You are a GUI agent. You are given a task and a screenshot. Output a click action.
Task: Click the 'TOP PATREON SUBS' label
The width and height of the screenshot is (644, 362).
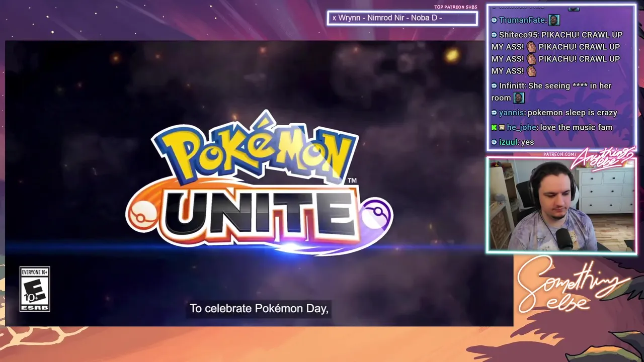456,7
